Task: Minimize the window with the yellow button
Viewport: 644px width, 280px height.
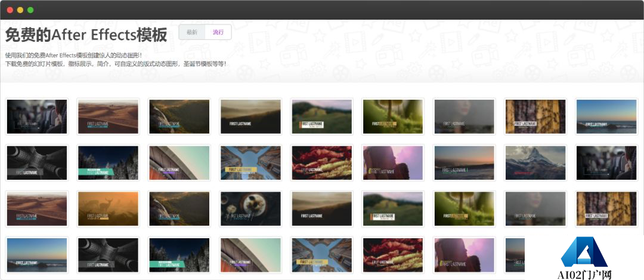Action: tap(20, 10)
